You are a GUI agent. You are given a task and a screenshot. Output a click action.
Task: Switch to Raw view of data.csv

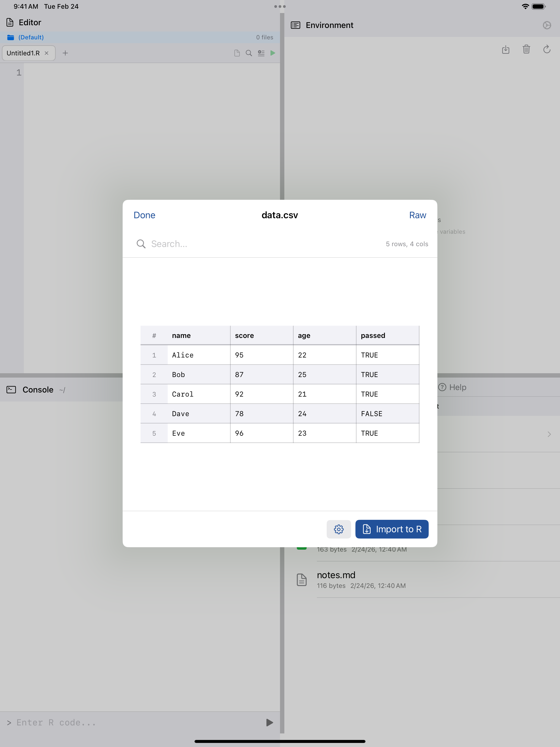418,215
